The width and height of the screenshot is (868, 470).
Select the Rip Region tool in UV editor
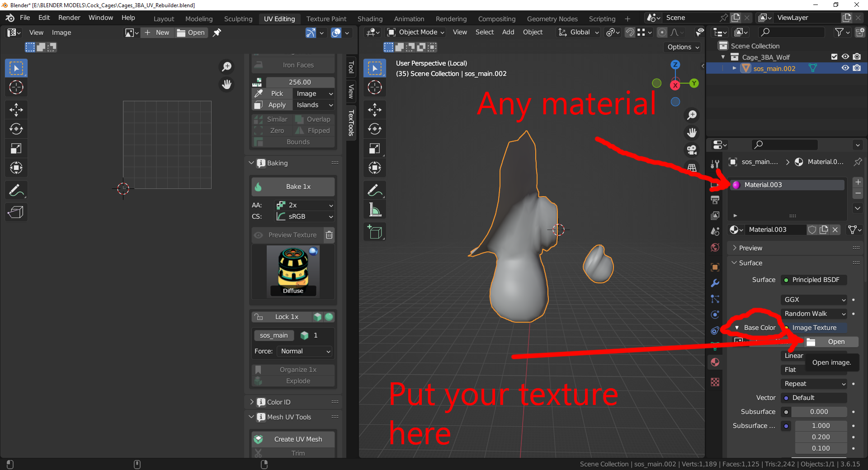(16, 212)
